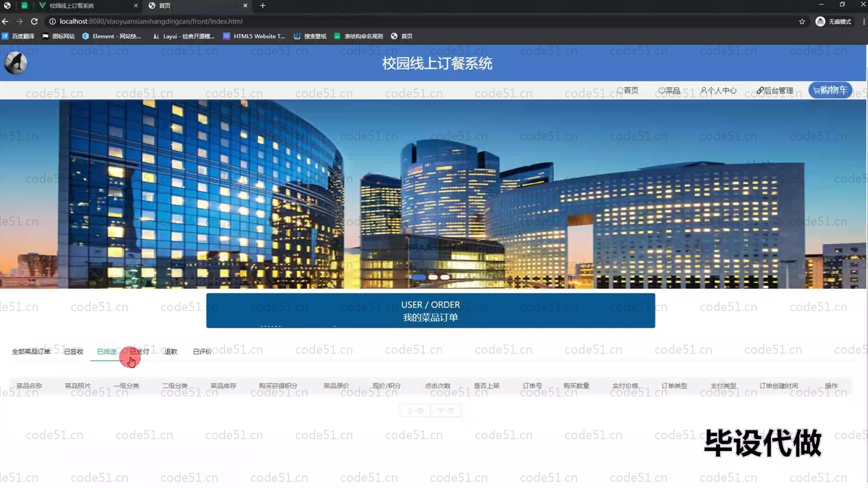Show the 全部菜品订单 tab
Screen dimensions: 868x488
point(31,352)
